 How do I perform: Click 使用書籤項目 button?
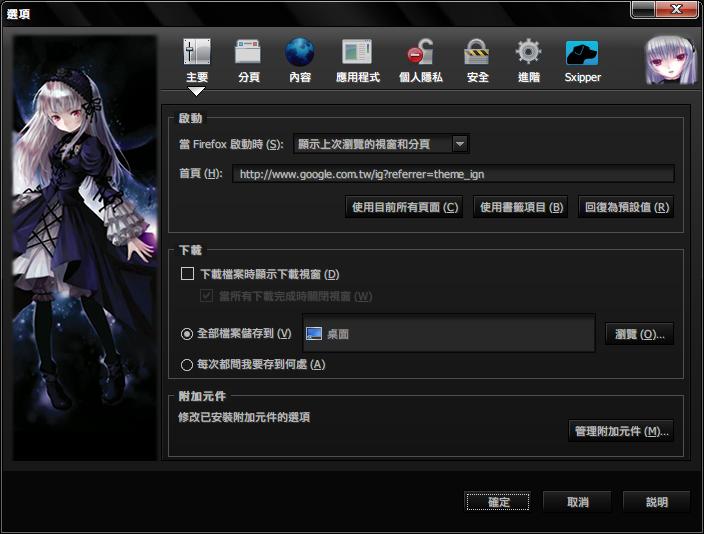coord(520,208)
